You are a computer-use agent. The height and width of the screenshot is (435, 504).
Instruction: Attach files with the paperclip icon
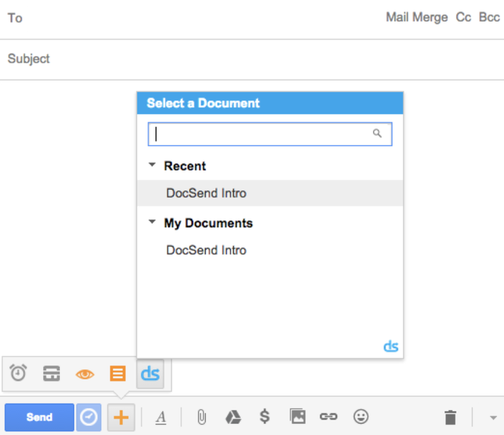click(x=202, y=417)
